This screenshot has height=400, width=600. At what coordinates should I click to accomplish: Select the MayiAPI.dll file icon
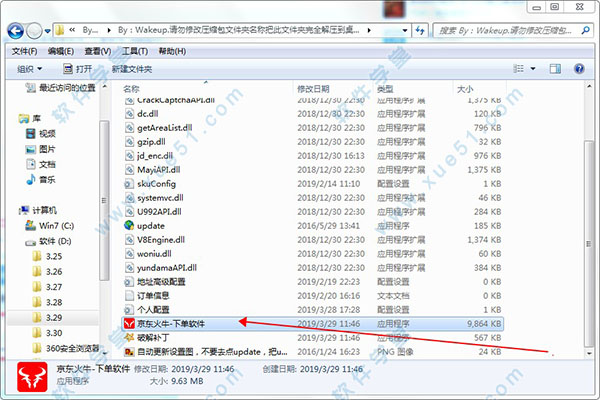coord(129,170)
